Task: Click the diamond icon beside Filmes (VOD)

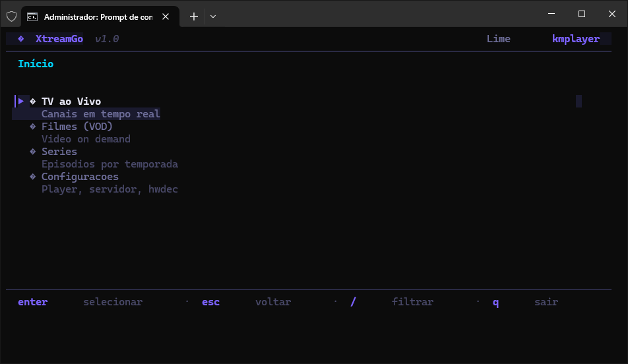Action: coord(33,127)
